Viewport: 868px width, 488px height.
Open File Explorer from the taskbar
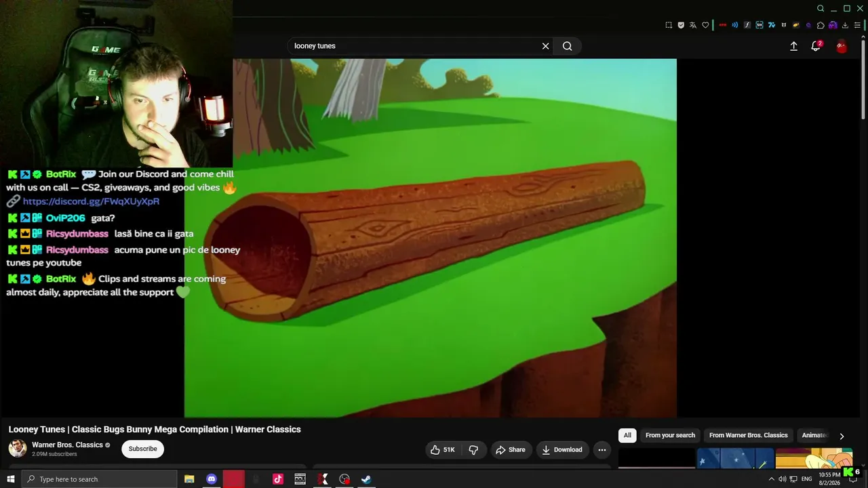pyautogui.click(x=189, y=479)
